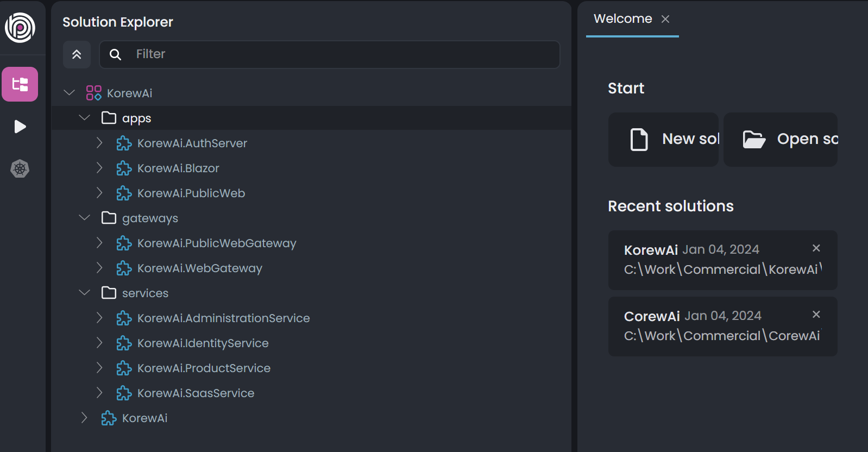This screenshot has width=868, height=452.
Task: Close the Welcome tab
Action: [x=665, y=19]
